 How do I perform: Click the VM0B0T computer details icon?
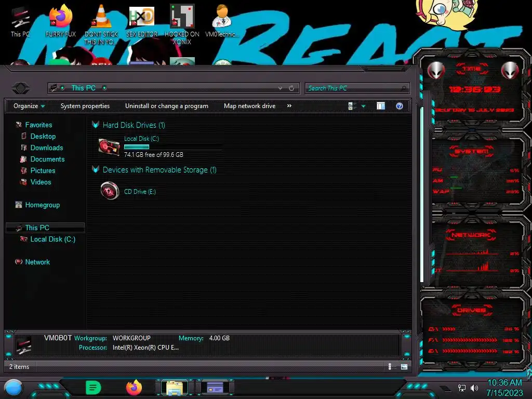coord(24,345)
